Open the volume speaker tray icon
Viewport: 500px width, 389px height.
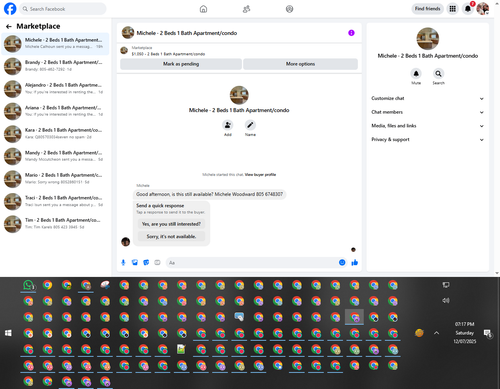[446, 301]
